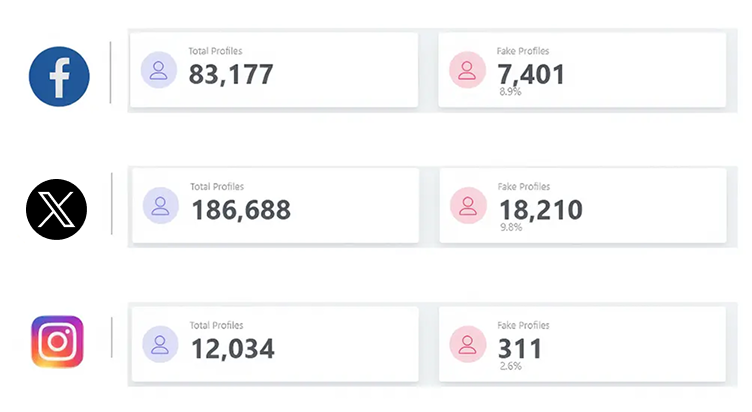Click the Fake Profiles label above 18,210
Screen dimensions: 752x412
pos(523,187)
